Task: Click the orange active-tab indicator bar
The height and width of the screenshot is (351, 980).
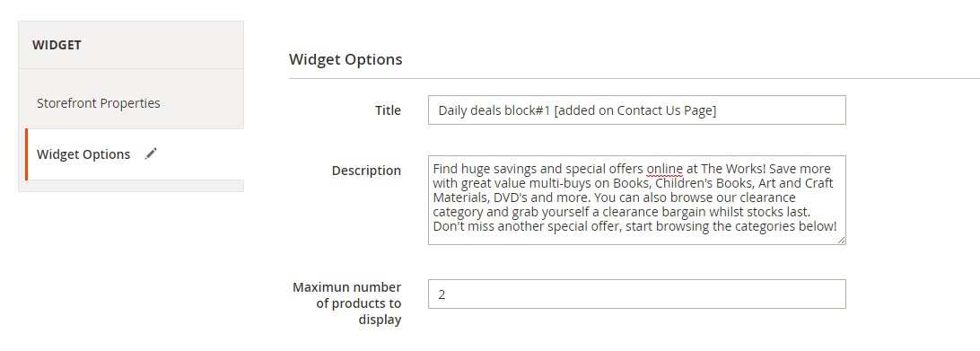Action: click(26, 154)
